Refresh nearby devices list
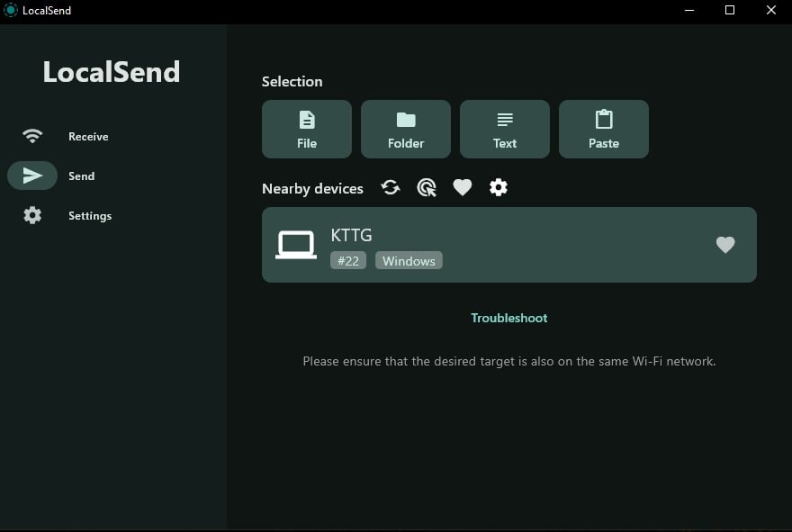Viewport: 792px width, 532px height. point(391,187)
